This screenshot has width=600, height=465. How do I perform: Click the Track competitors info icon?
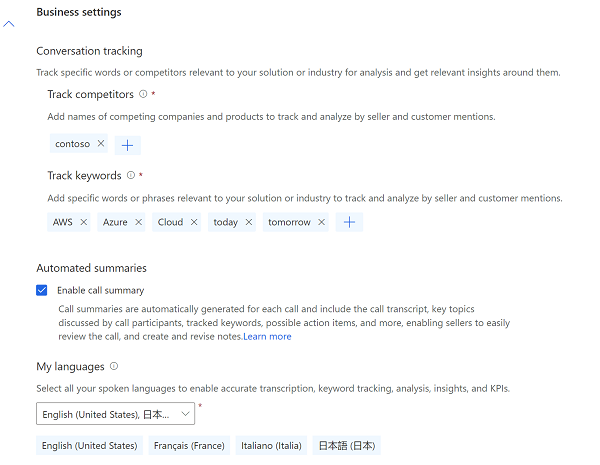143,94
